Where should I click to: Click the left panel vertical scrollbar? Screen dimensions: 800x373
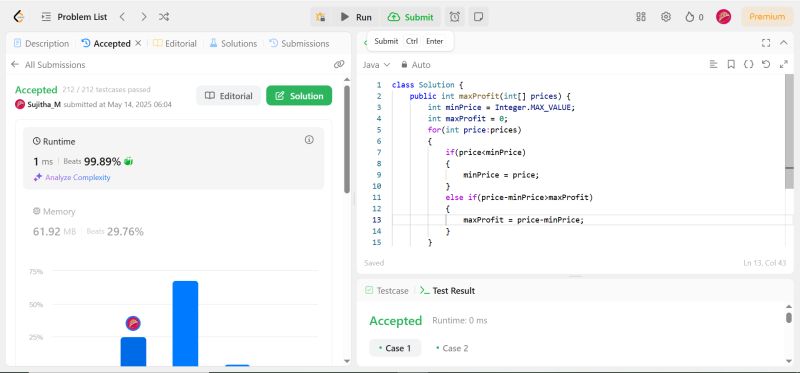[347, 139]
